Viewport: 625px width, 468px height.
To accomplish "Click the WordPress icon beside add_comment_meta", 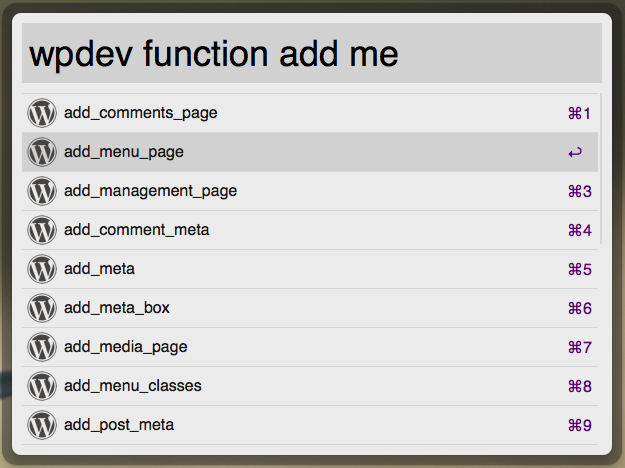I will pyautogui.click(x=42, y=230).
